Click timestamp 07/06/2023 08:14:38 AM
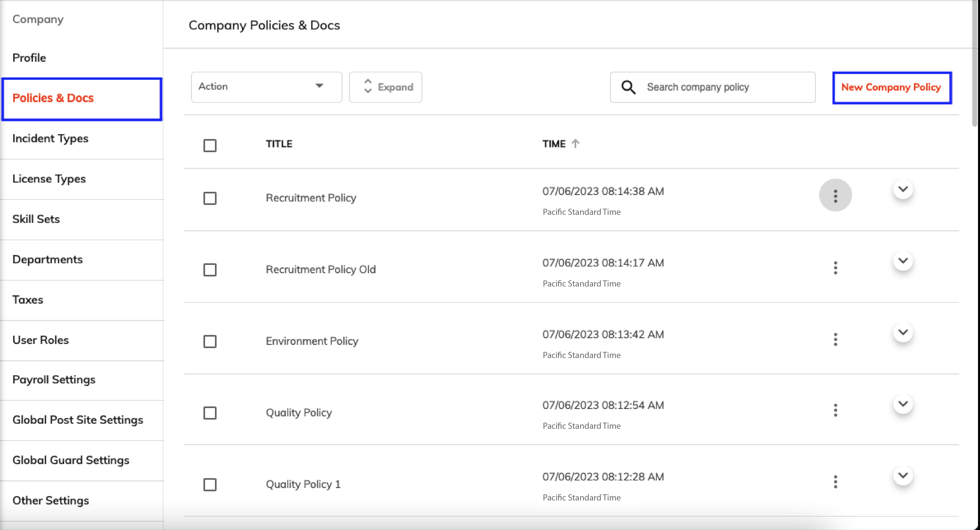 [x=603, y=191]
